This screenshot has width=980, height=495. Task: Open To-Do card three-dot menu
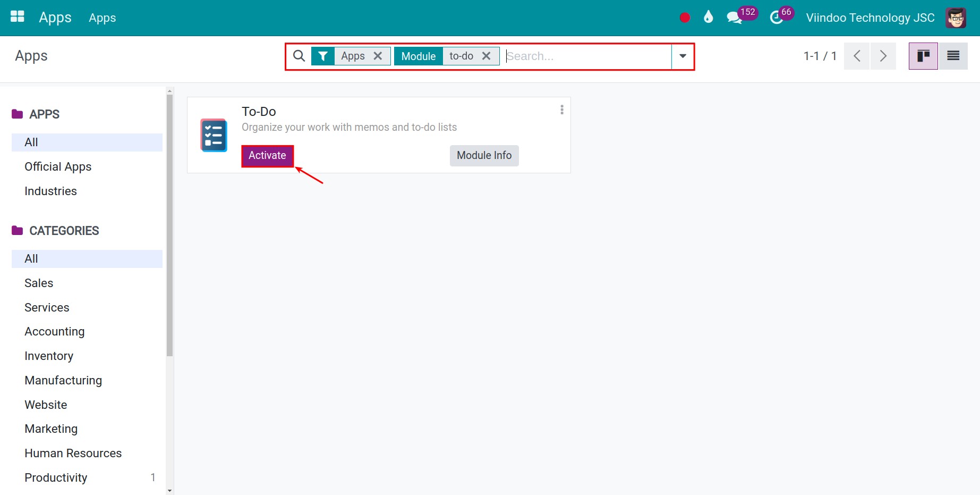562,110
